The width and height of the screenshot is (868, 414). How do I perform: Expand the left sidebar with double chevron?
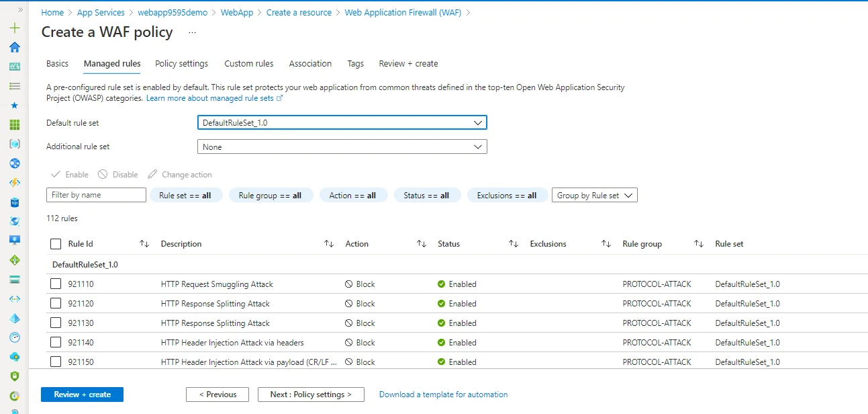point(20,10)
